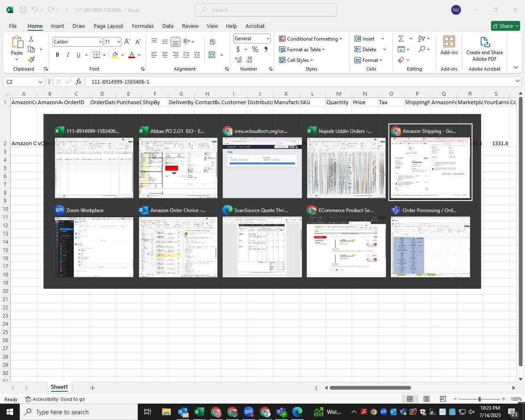
Task: Click the green Share button
Action: 505,26
